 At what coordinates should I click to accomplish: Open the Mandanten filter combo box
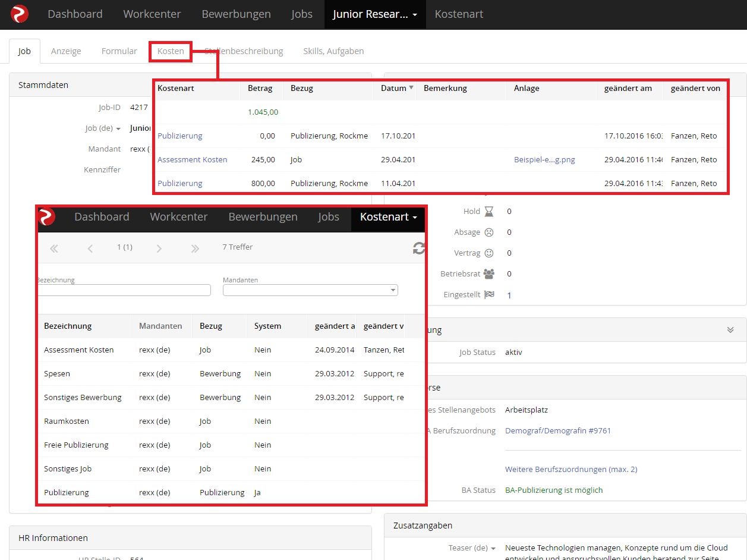pyautogui.click(x=310, y=290)
